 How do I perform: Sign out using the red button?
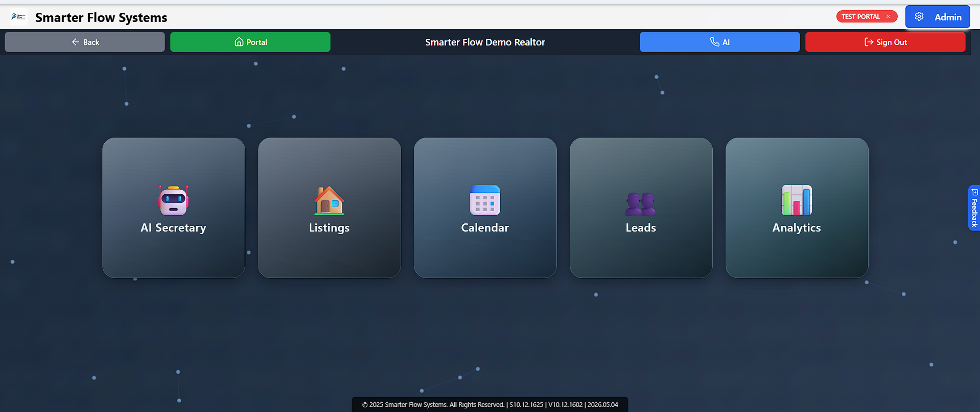(885, 42)
